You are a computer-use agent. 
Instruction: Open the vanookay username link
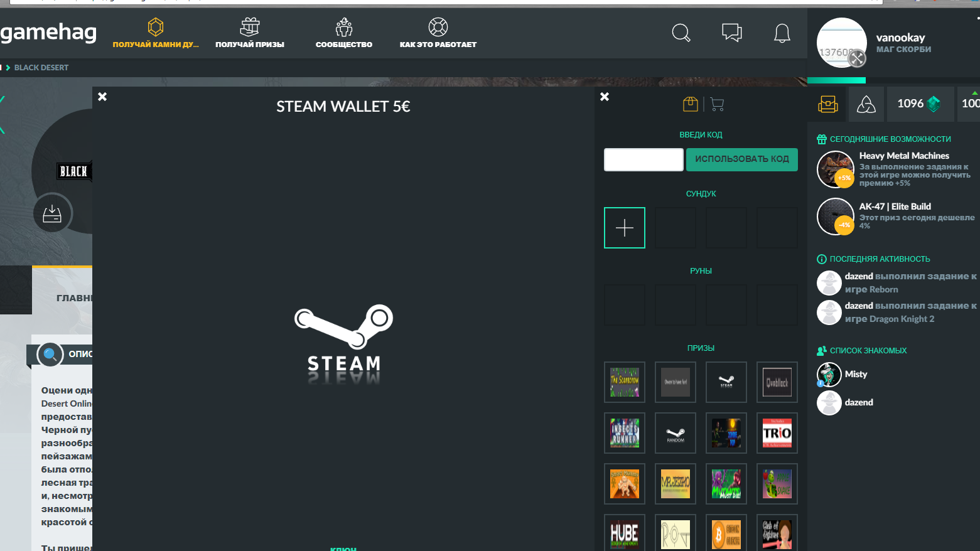[900, 38]
